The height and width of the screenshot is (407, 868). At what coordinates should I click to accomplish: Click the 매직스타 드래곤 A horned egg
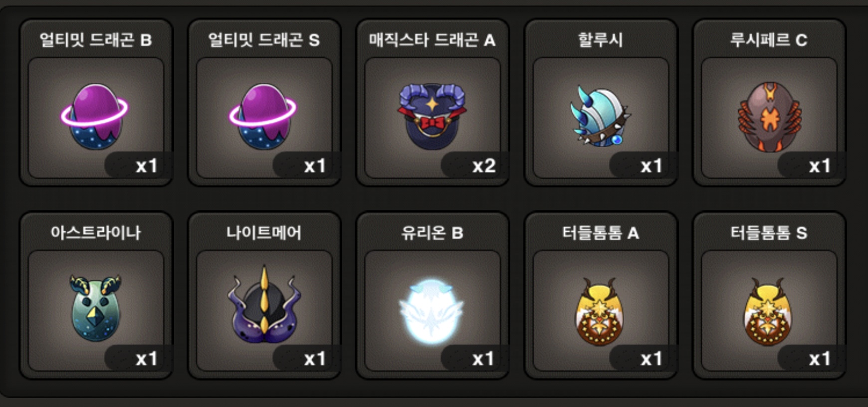[x=432, y=116]
